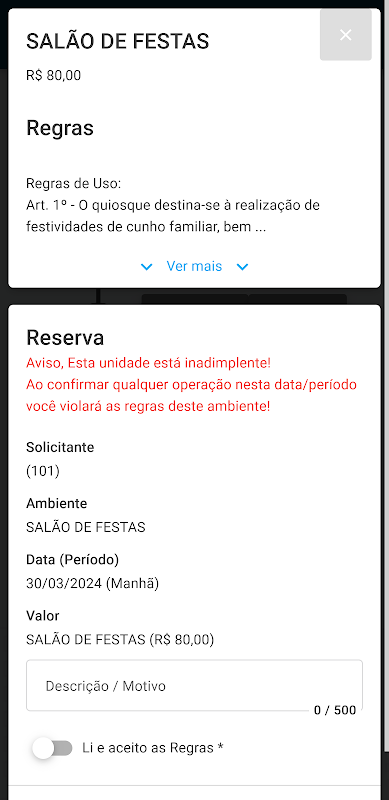Viewport: 389px width, 800px height.
Task: Click the Data (Período) field label
Action: click(72, 560)
